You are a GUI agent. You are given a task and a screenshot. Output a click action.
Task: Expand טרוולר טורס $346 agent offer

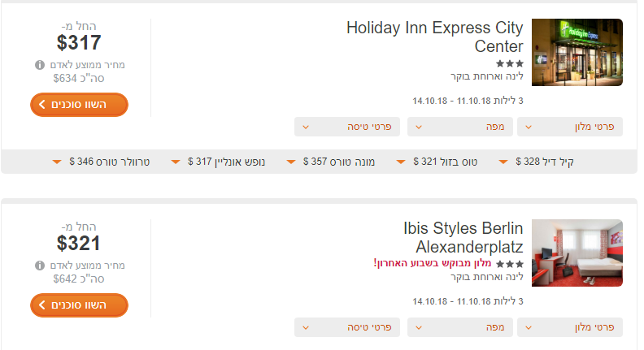pyautogui.click(x=101, y=162)
